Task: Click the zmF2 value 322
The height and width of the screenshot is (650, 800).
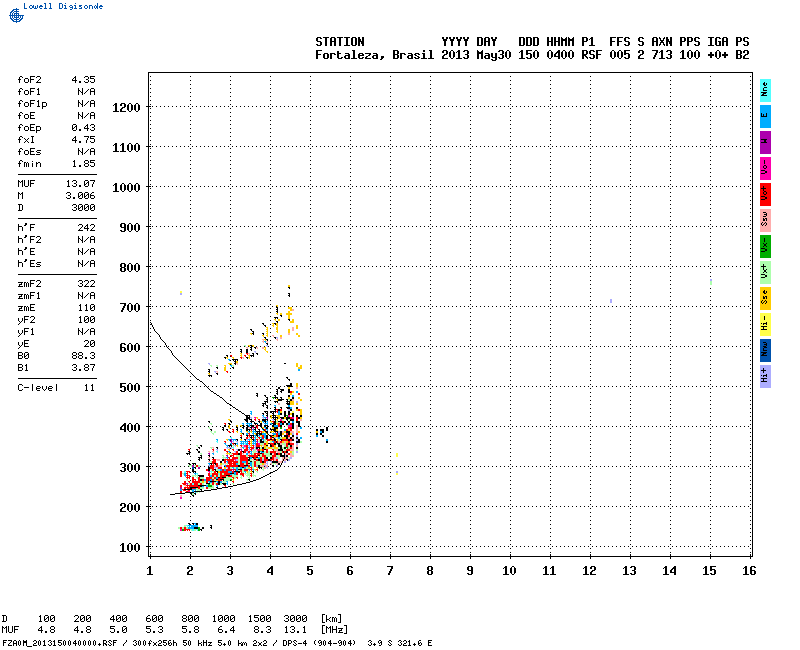Action: pos(87,284)
